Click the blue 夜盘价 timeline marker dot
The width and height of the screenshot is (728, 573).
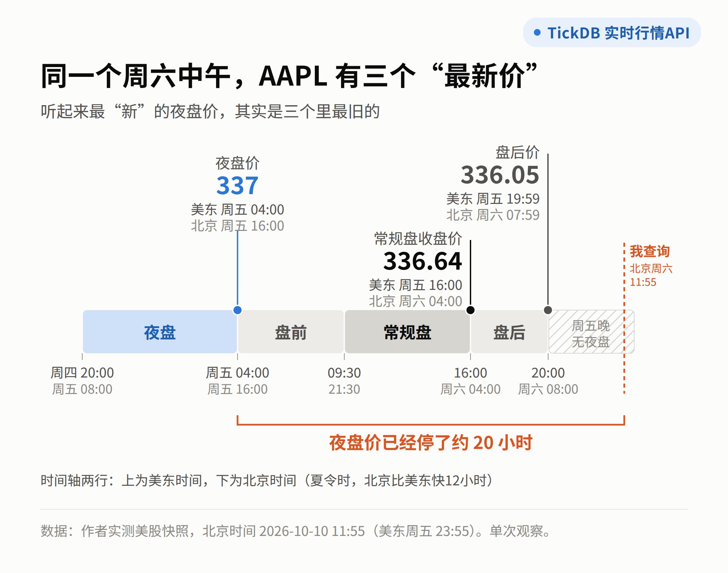coord(238,310)
